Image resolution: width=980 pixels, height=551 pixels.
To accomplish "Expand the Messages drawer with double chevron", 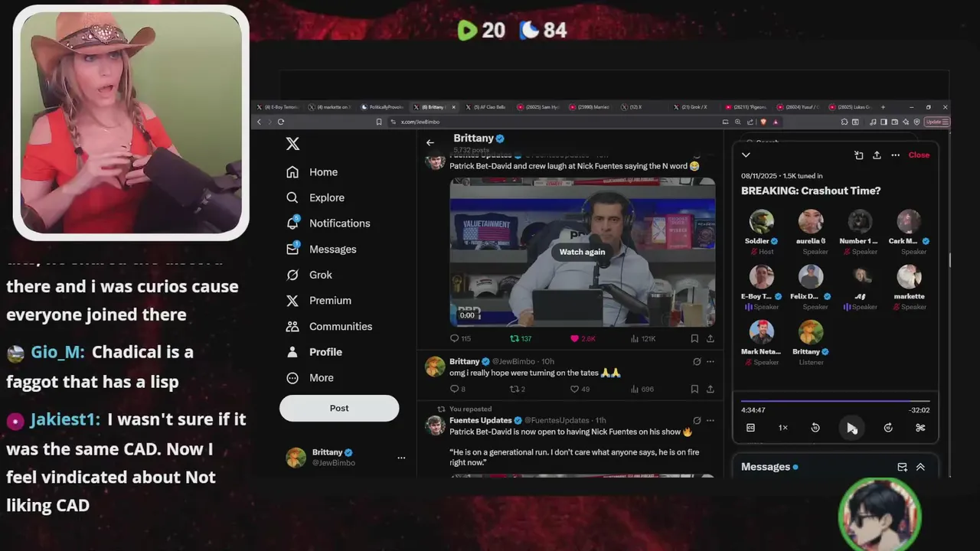I will click(x=920, y=467).
